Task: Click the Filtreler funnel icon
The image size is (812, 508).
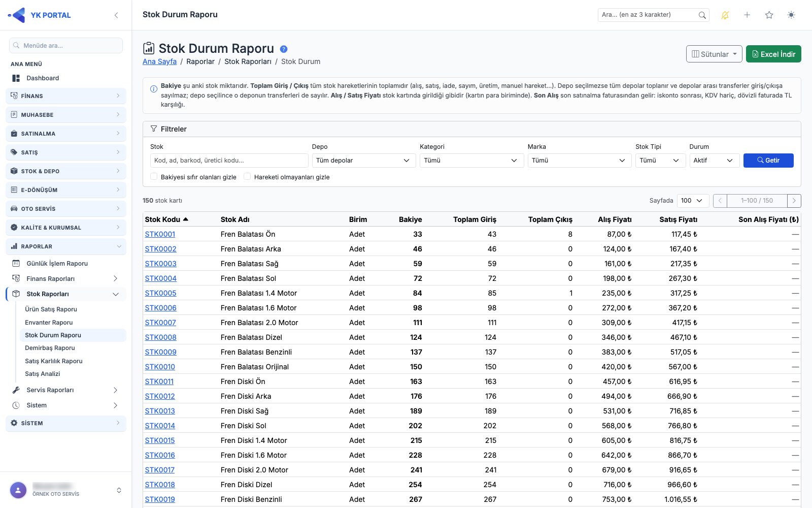Action: click(154, 129)
